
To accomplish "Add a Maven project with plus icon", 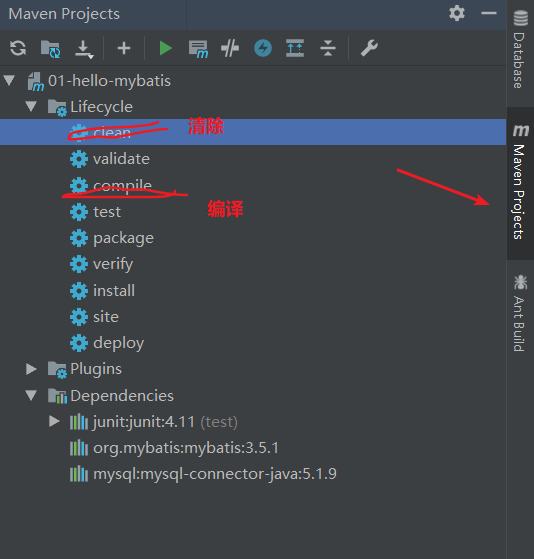I will point(124,48).
